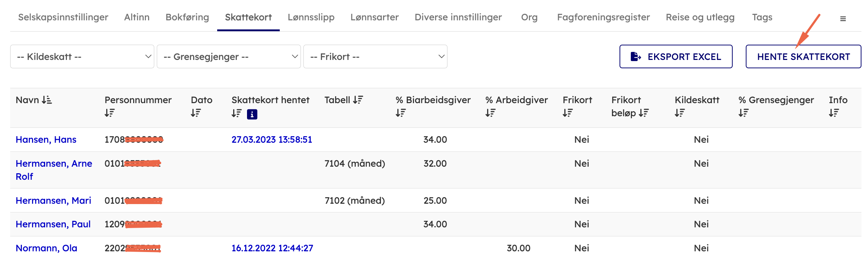The height and width of the screenshot is (276, 868).
Task: Click info icon next to Skattekort hentet
Action: (252, 114)
